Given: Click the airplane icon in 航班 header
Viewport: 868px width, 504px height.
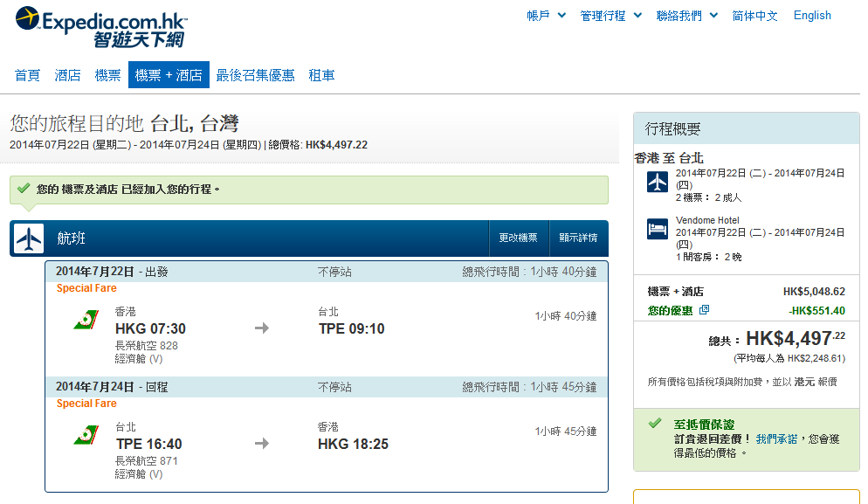Looking at the screenshot, I should click(30, 238).
